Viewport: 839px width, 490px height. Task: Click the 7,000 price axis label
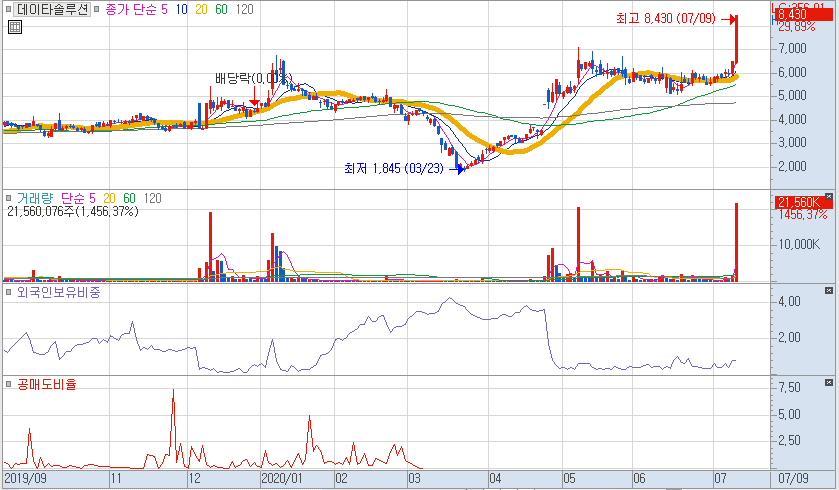[x=792, y=49]
